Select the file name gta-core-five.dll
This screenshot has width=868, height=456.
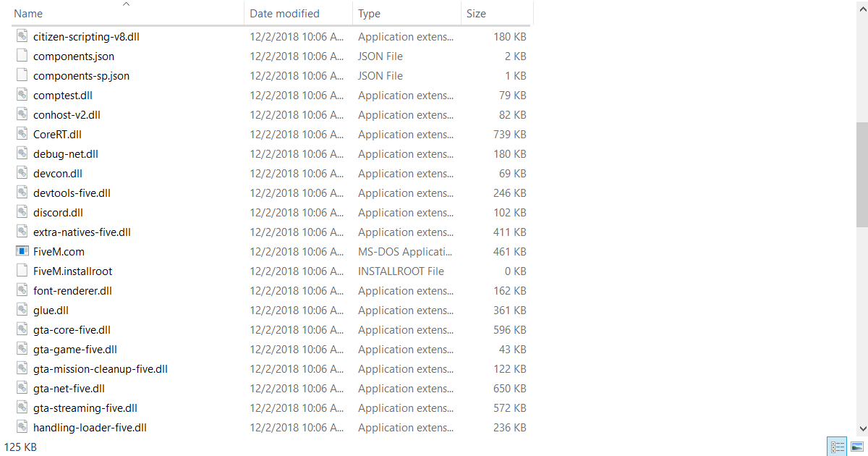pyautogui.click(x=72, y=330)
